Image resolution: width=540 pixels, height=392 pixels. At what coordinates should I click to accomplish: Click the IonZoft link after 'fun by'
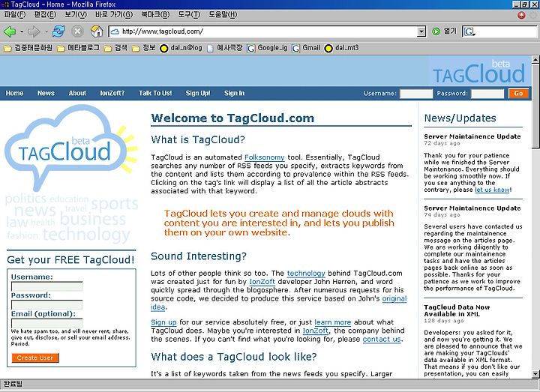(262, 282)
